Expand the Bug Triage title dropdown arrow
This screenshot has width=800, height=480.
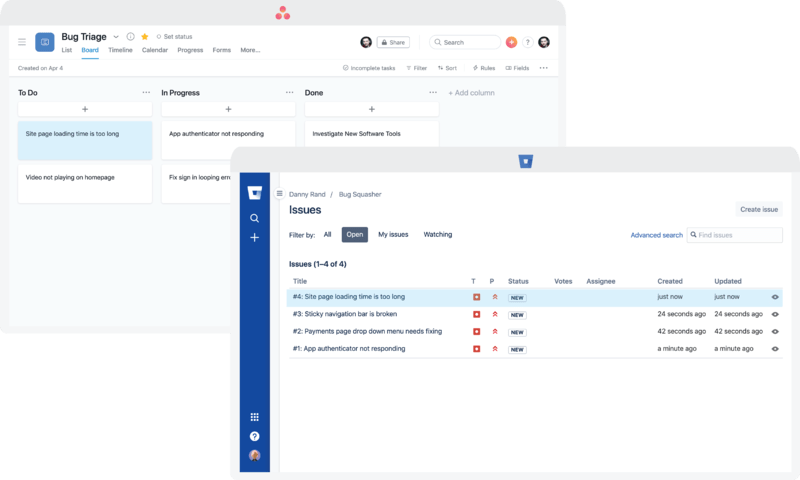[116, 37]
